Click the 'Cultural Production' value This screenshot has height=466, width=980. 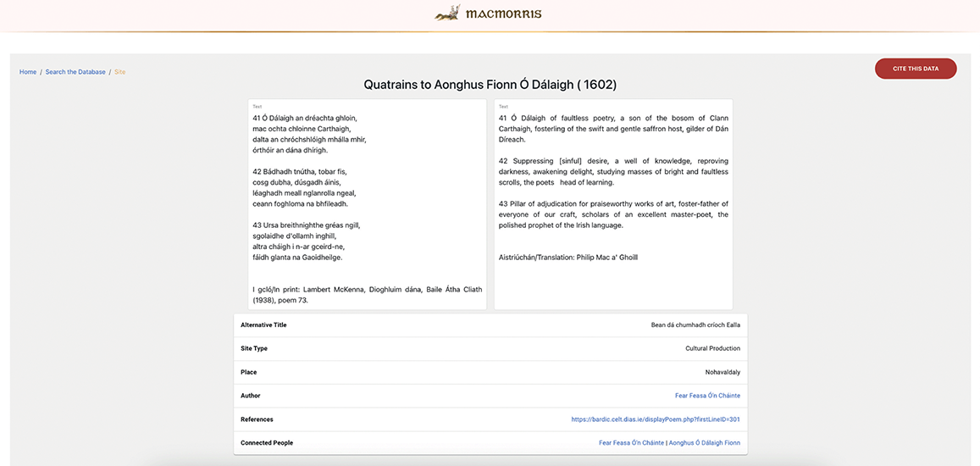(712, 348)
